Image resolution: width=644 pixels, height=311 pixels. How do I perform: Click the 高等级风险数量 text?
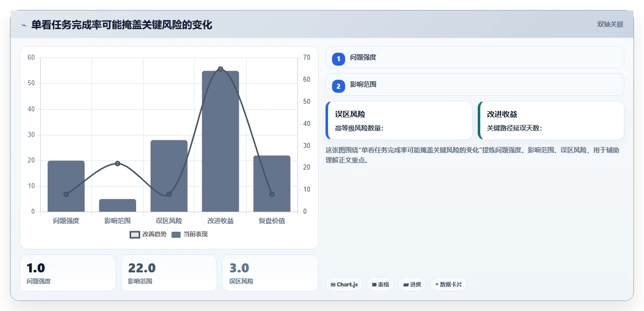[359, 128]
